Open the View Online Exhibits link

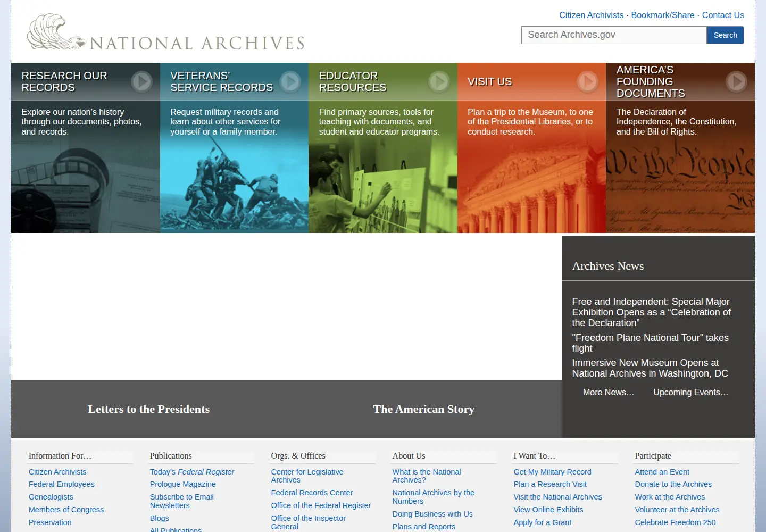coord(548,510)
